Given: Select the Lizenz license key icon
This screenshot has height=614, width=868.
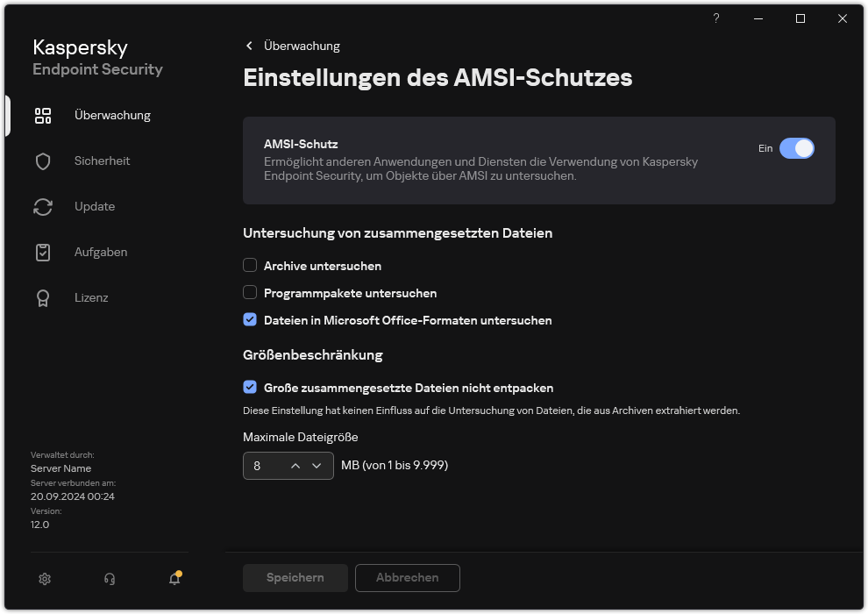Looking at the screenshot, I should click(x=42, y=297).
